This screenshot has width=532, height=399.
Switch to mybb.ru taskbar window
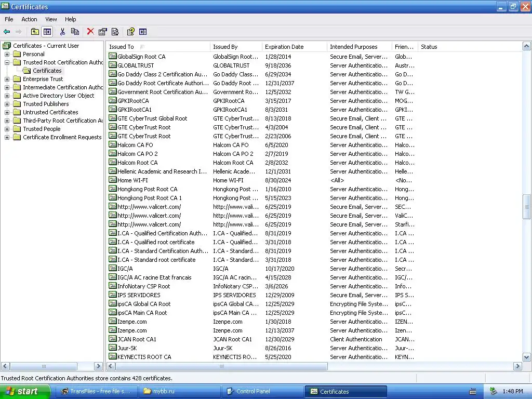[179, 391]
